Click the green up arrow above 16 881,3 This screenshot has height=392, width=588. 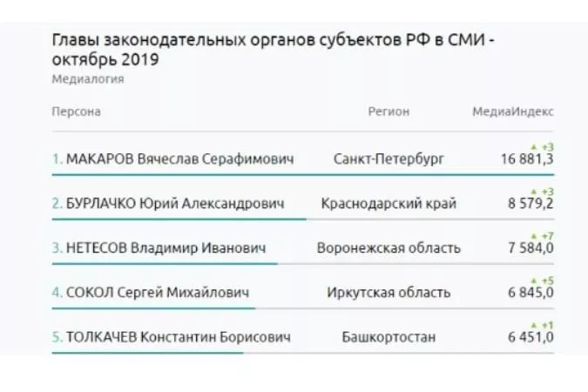pos(533,146)
